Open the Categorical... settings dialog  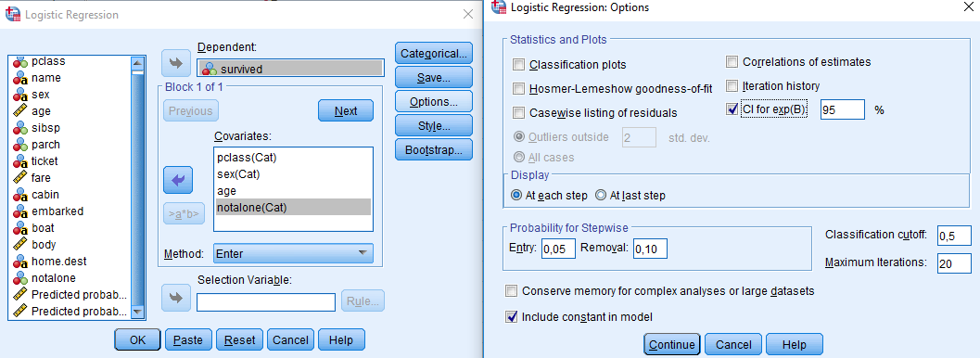tap(434, 54)
